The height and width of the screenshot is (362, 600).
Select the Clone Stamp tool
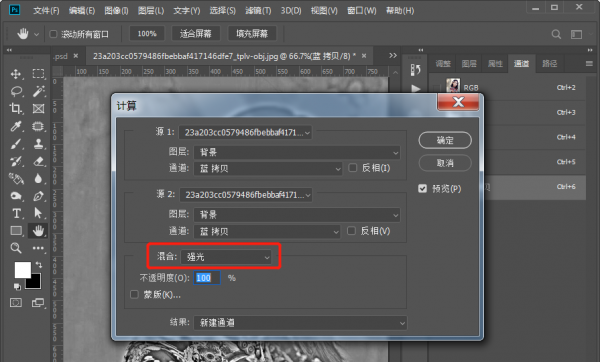[x=38, y=143]
